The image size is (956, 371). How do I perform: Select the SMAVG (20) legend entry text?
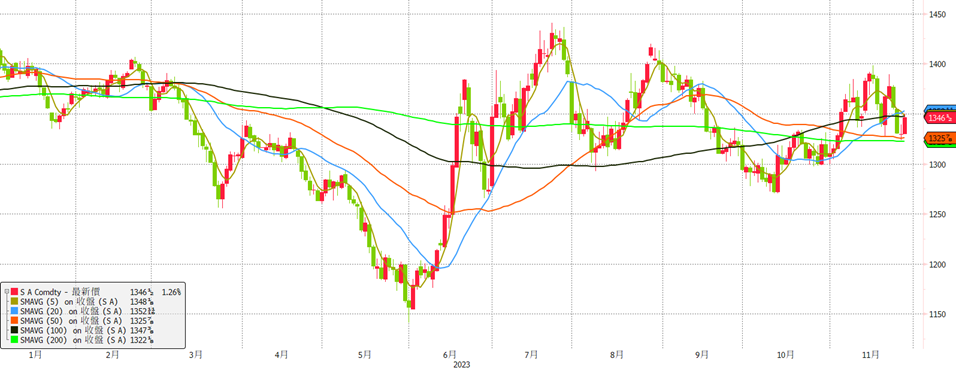pos(71,311)
